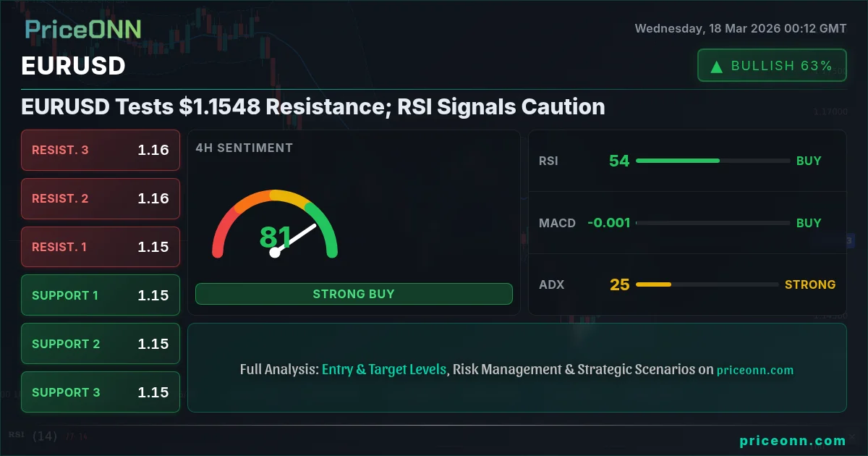The image size is (868, 456).
Task: Click the bullish up-arrow triangle icon
Action: tap(717, 67)
